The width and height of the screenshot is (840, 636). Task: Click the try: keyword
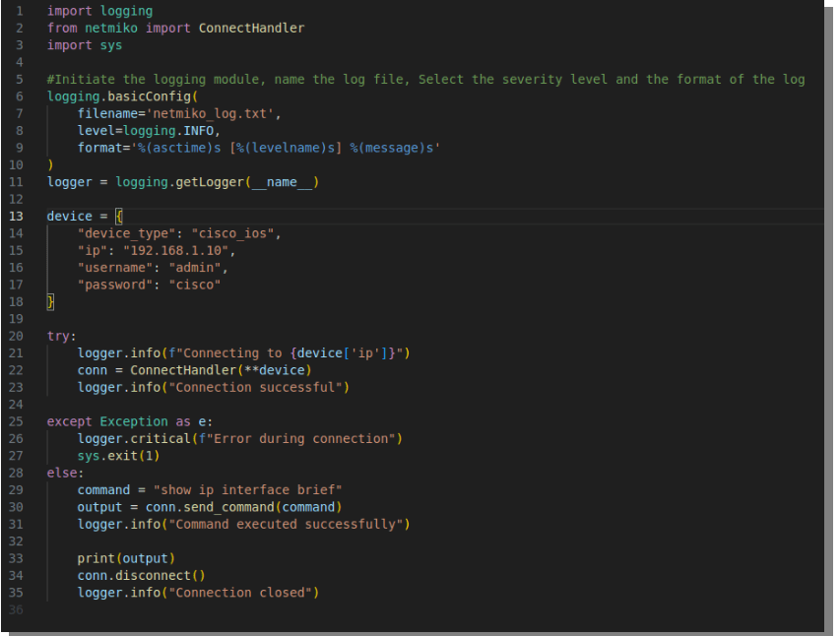click(x=61, y=336)
